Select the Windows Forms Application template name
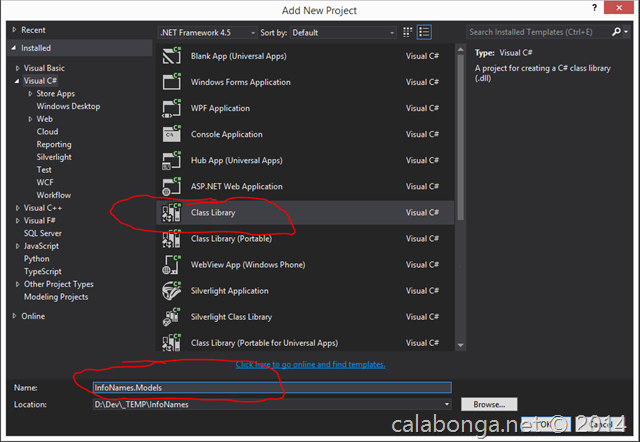 [241, 82]
